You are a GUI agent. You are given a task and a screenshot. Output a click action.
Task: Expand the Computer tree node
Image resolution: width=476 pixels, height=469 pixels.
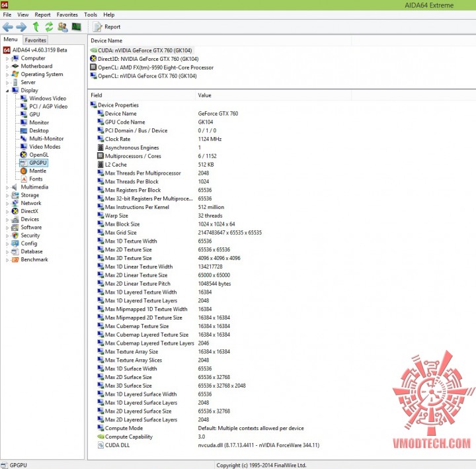[x=7, y=58]
